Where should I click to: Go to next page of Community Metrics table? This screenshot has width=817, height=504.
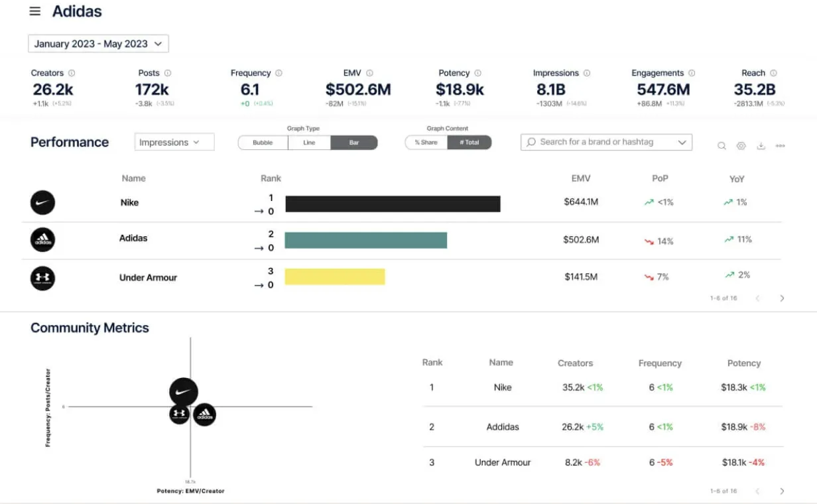tap(782, 491)
